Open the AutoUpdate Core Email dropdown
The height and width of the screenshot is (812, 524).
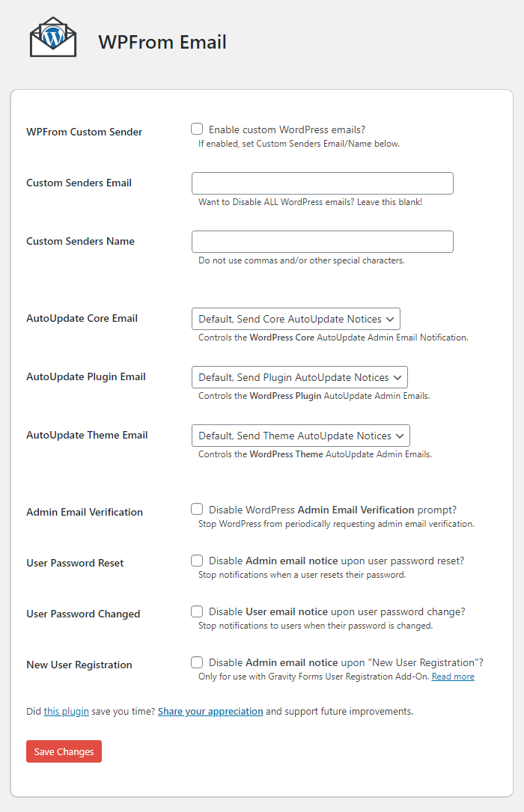(x=296, y=319)
